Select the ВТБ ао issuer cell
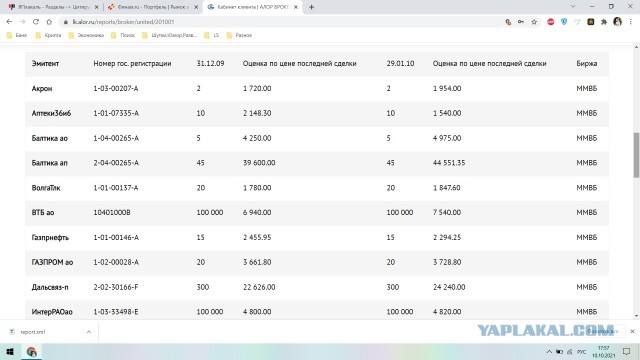640x360 pixels. pos(43,212)
